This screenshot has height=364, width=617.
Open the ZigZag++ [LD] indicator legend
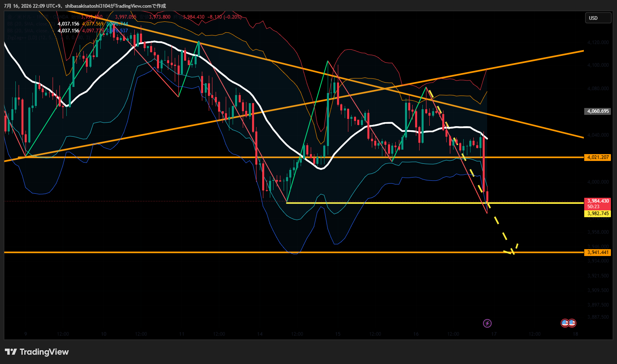(49, 38)
